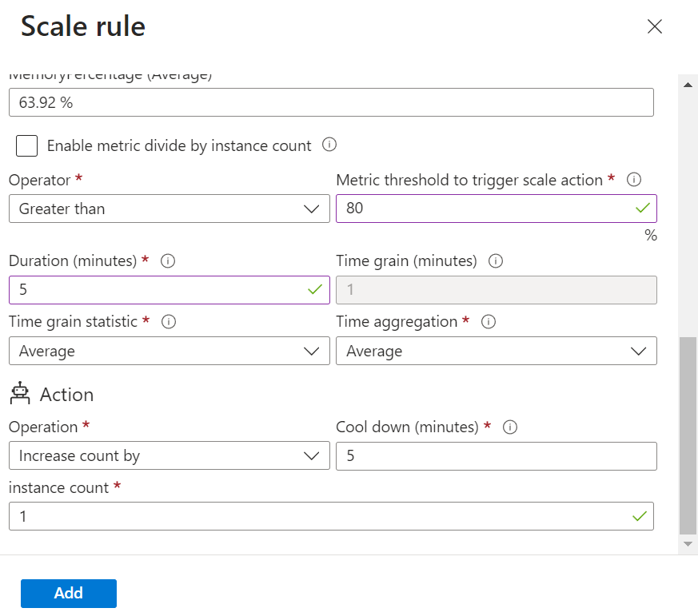
Task: Open the Time aggregation dropdown
Action: pos(496,352)
